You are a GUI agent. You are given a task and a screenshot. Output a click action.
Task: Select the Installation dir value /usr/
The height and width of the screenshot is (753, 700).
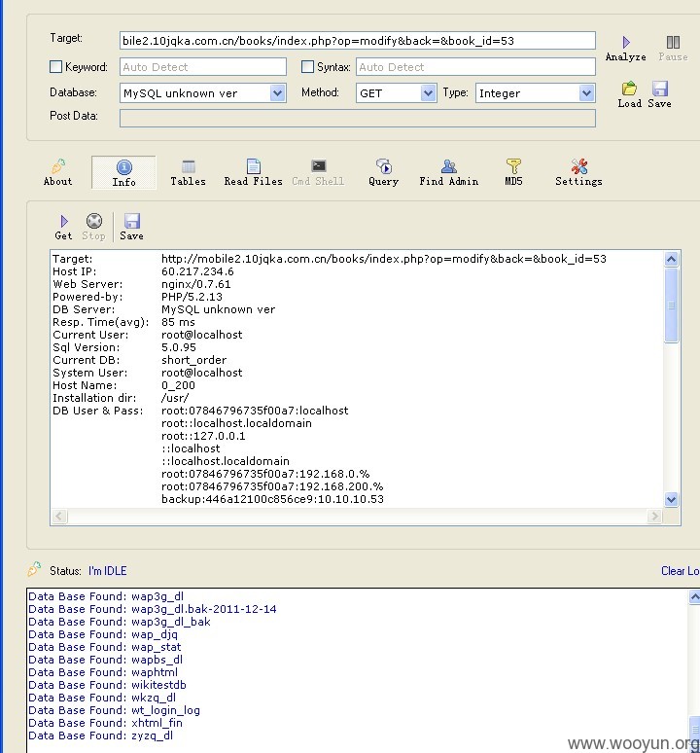(175, 398)
